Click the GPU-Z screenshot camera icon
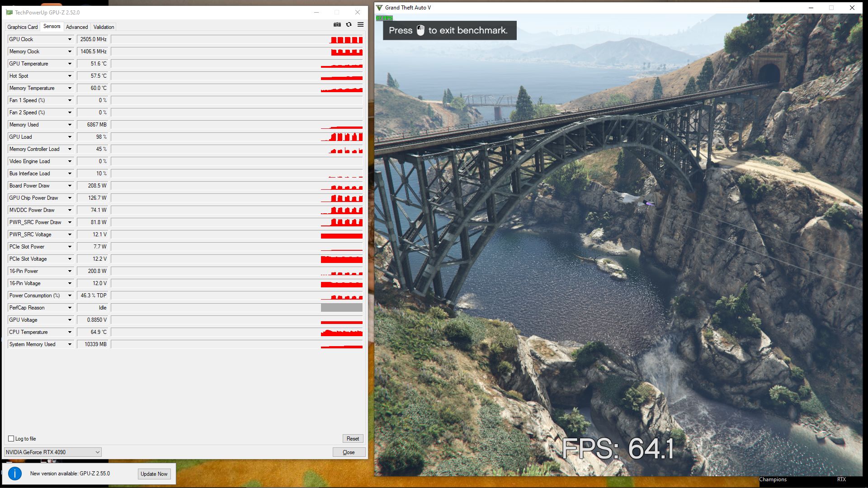The width and height of the screenshot is (868, 488). [x=337, y=24]
